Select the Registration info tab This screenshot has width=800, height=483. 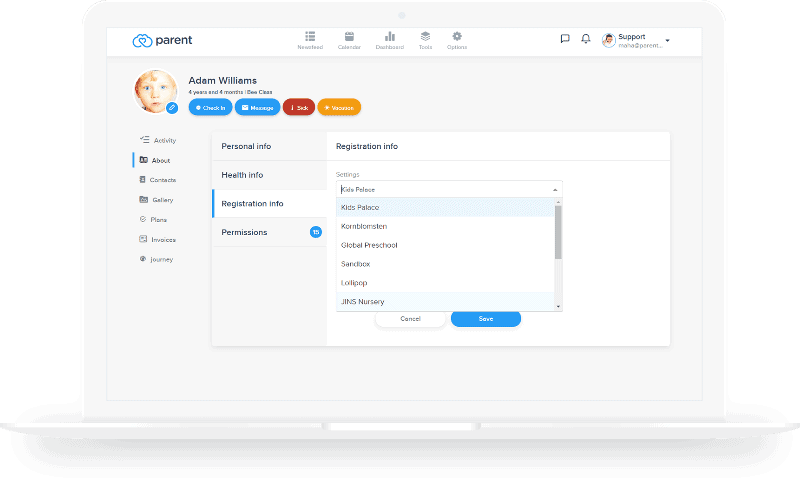coord(269,204)
